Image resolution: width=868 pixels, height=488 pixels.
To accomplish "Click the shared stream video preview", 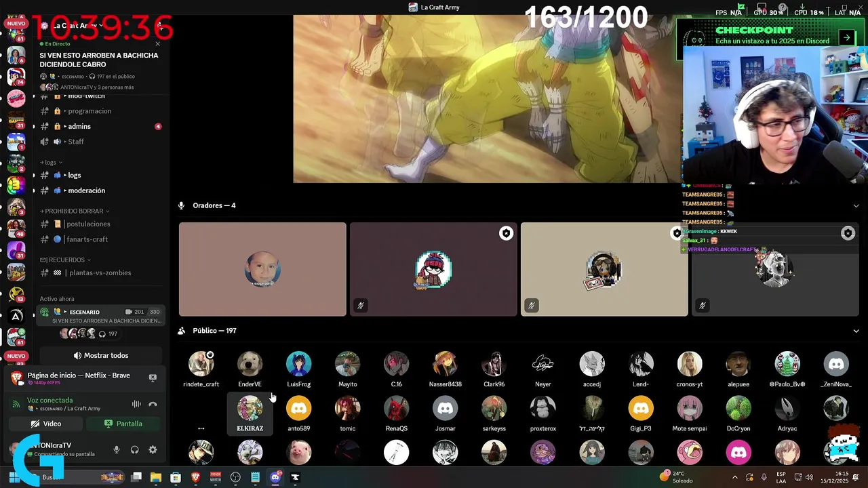I will (488, 99).
